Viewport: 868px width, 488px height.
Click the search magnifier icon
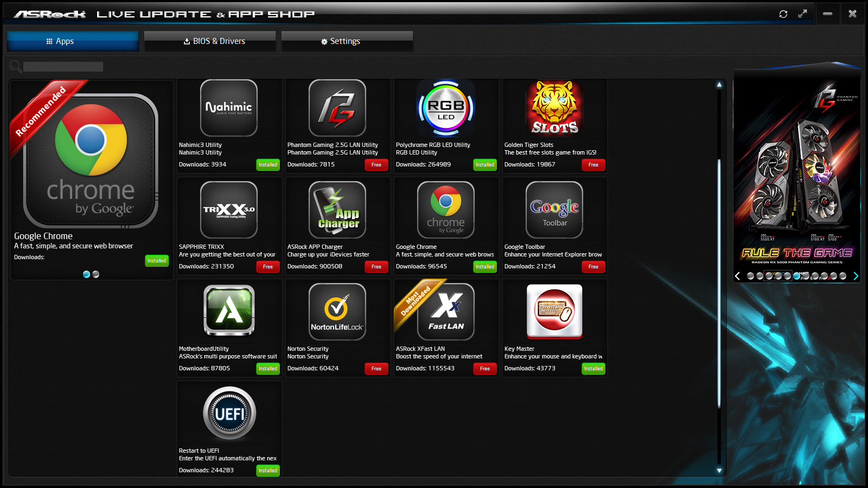[x=15, y=66]
